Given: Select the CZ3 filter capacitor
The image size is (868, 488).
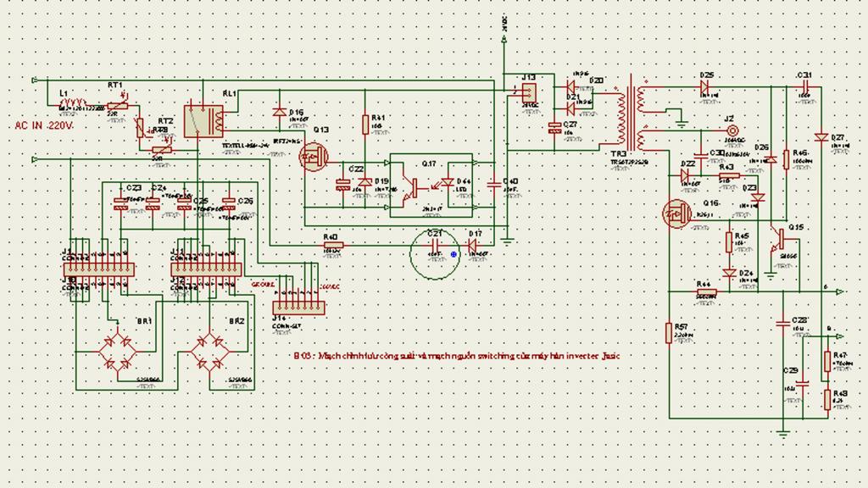Looking at the screenshot, I should point(120,204).
